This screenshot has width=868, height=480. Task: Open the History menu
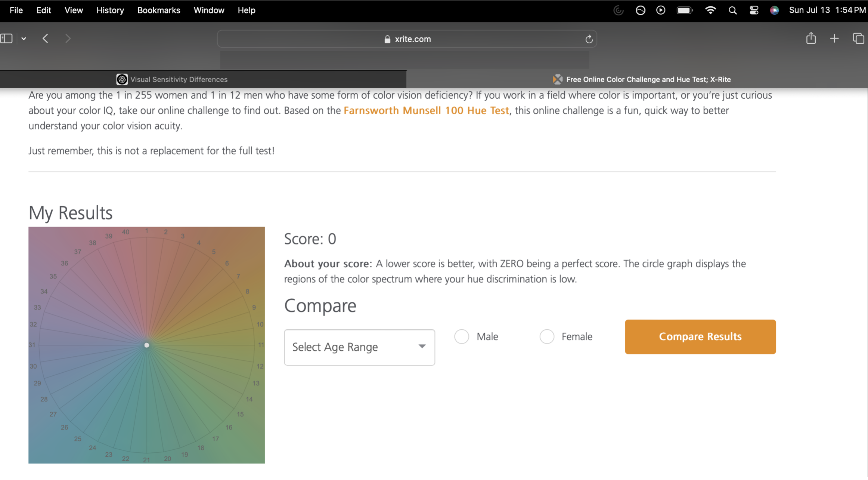(110, 10)
